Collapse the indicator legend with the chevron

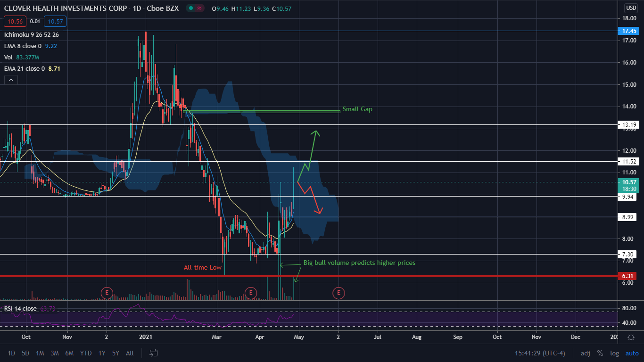pyautogui.click(x=10, y=80)
